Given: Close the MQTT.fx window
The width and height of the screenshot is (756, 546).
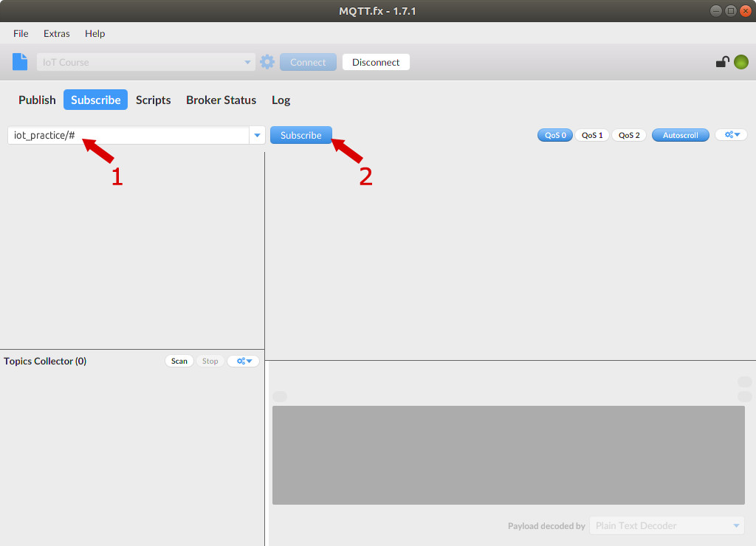Looking at the screenshot, I should [746, 11].
